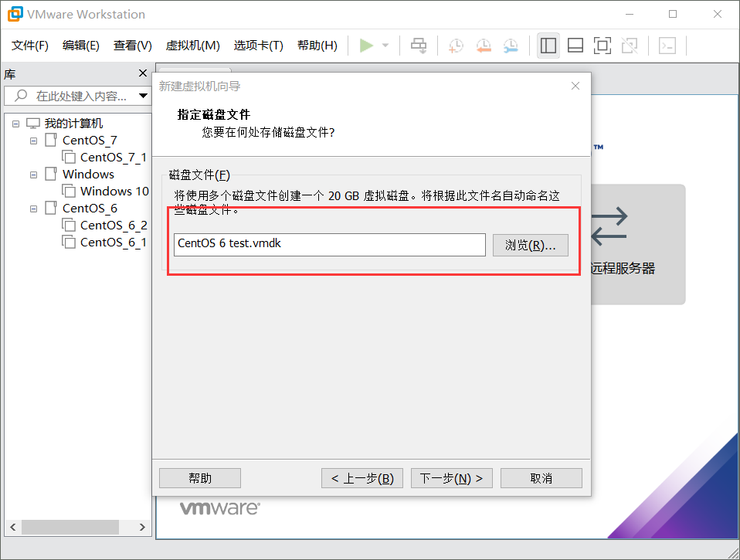This screenshot has height=560, width=740.
Task: Click the 浏览(R)... browse button
Action: click(x=531, y=246)
